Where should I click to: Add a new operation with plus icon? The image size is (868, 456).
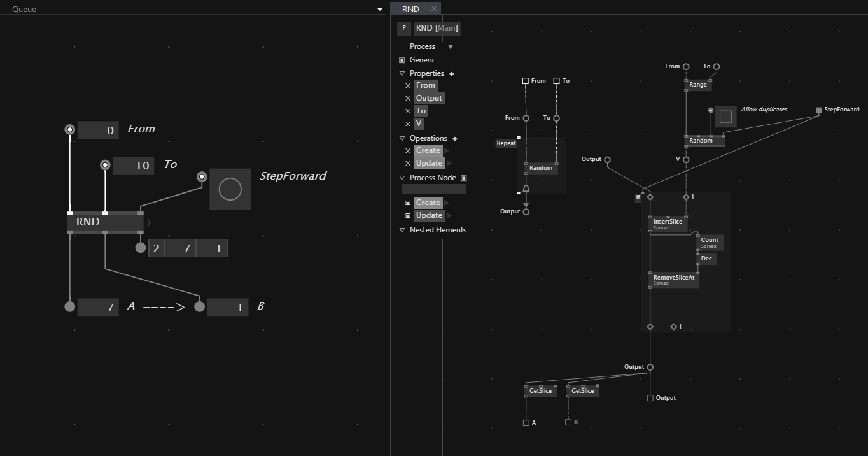click(x=455, y=139)
